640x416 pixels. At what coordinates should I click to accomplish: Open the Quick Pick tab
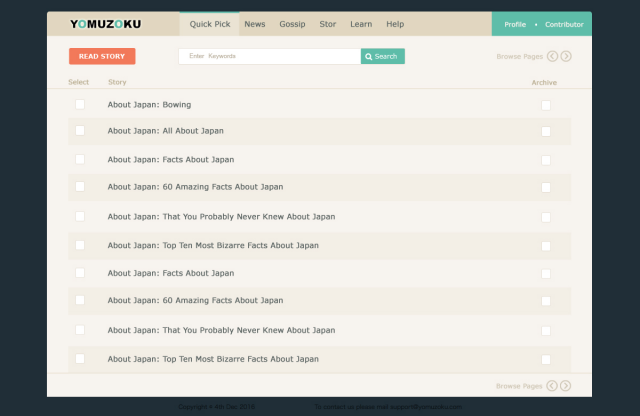(210, 24)
